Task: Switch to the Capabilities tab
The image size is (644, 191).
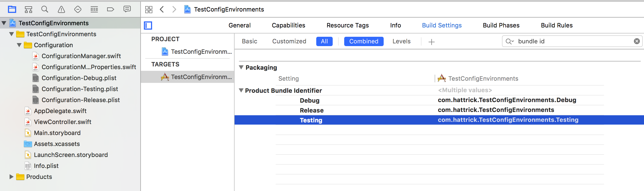Action: pyautogui.click(x=288, y=25)
